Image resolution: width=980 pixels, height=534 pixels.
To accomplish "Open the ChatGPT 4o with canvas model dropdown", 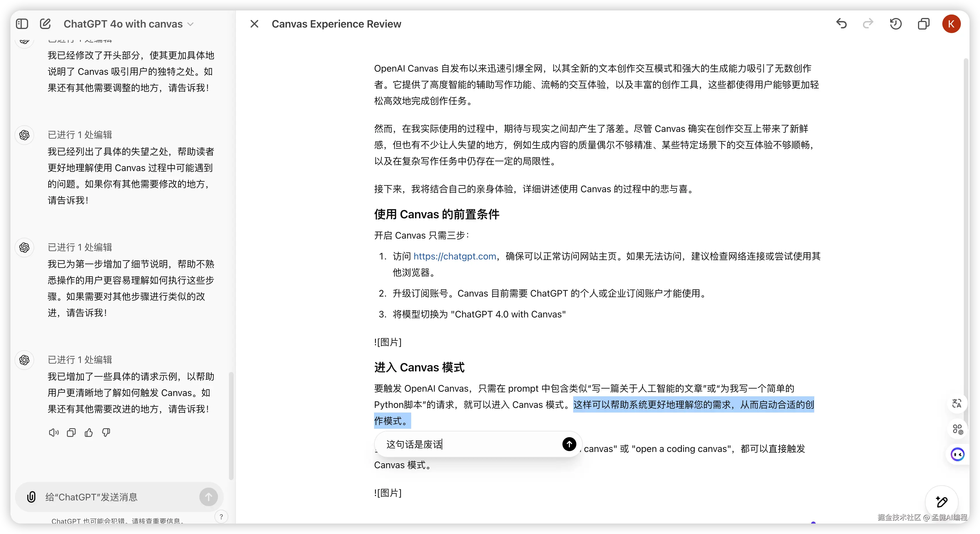I will (129, 24).
